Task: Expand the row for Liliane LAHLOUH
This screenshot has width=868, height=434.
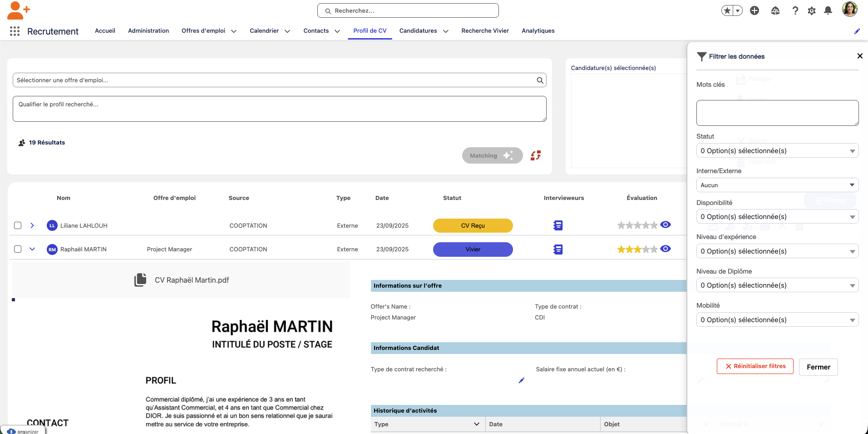Action: [x=32, y=225]
